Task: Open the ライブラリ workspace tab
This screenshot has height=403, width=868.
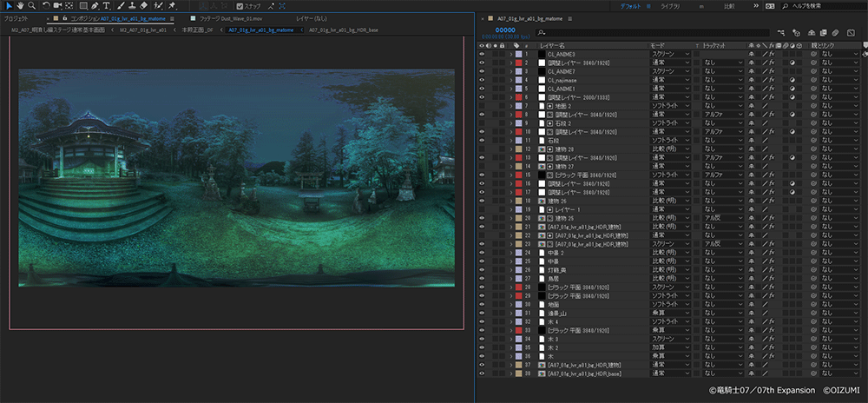Action: point(671,6)
